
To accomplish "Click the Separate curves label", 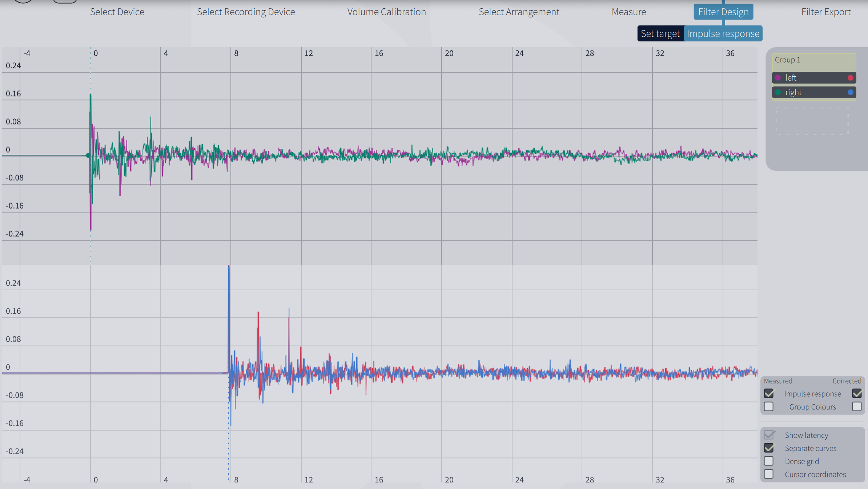I will point(811,448).
